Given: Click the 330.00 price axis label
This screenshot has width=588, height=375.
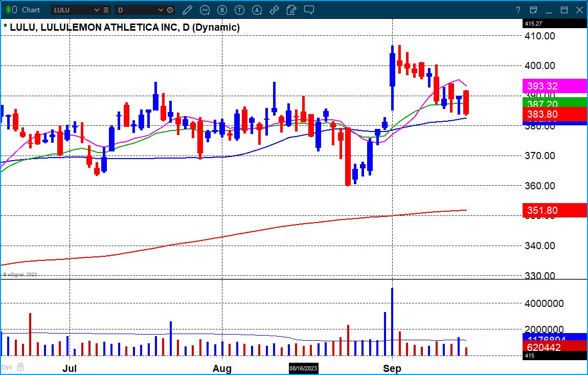Looking at the screenshot, I should point(539,275).
